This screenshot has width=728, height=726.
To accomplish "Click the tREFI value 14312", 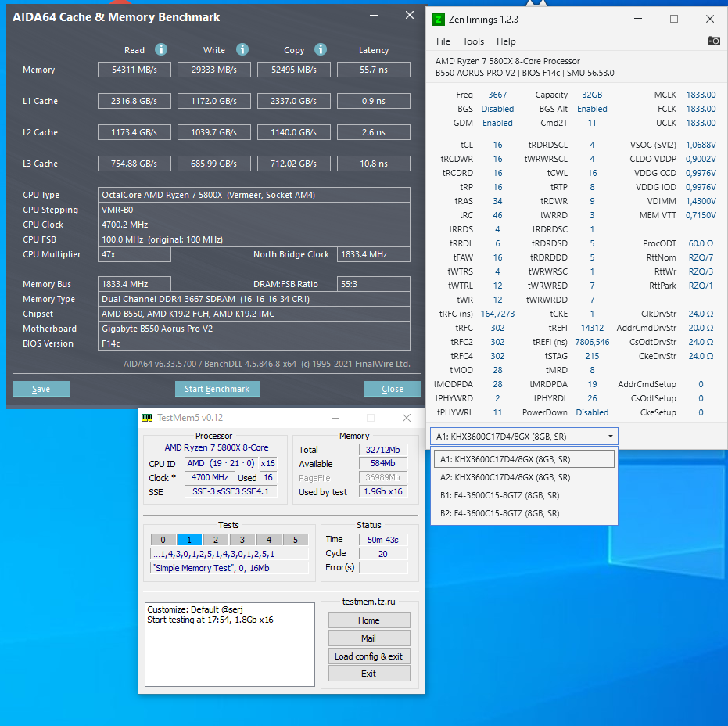I will pyautogui.click(x=592, y=328).
